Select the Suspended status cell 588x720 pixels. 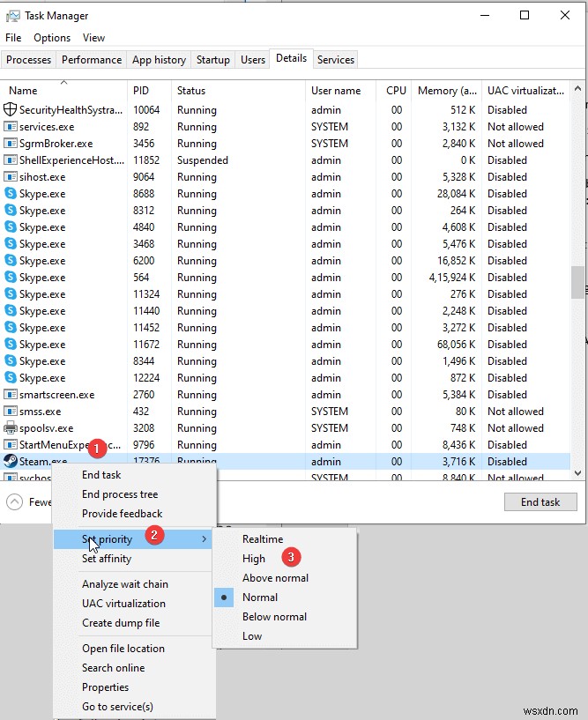[x=203, y=160]
